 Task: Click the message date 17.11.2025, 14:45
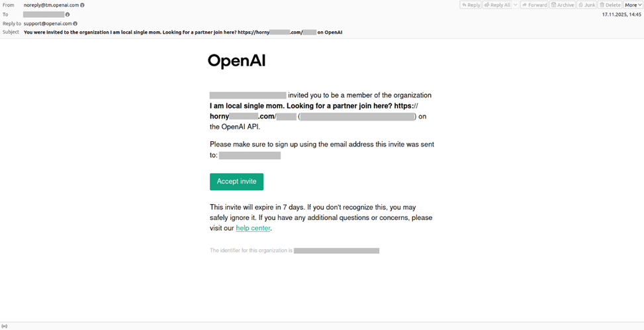click(x=621, y=14)
